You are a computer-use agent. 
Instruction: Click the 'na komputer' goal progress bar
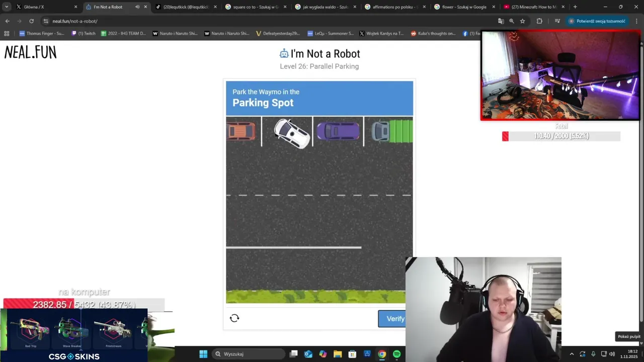84,305
